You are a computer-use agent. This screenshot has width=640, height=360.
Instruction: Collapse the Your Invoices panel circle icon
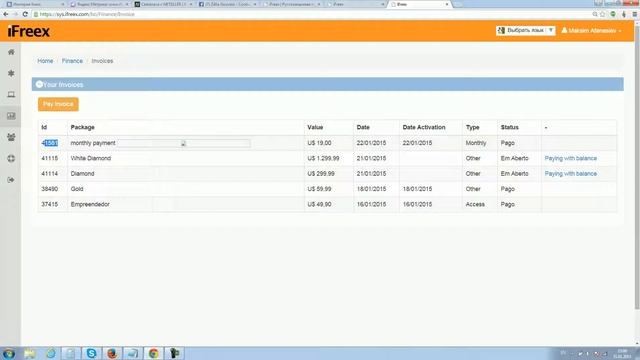coord(39,84)
